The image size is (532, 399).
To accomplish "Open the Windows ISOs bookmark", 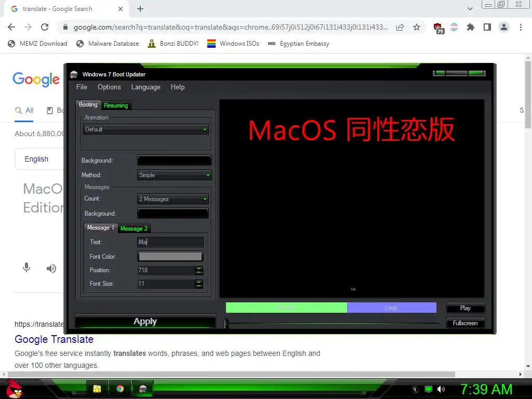I will pos(233,44).
